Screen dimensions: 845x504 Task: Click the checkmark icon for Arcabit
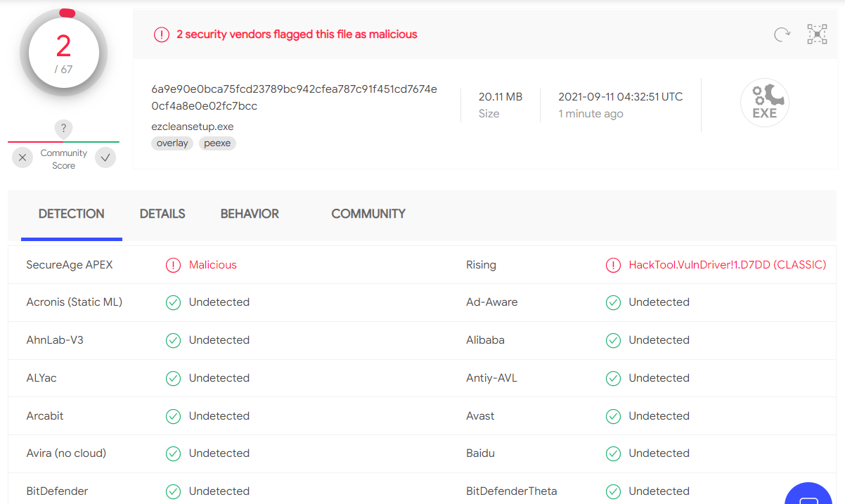click(173, 416)
